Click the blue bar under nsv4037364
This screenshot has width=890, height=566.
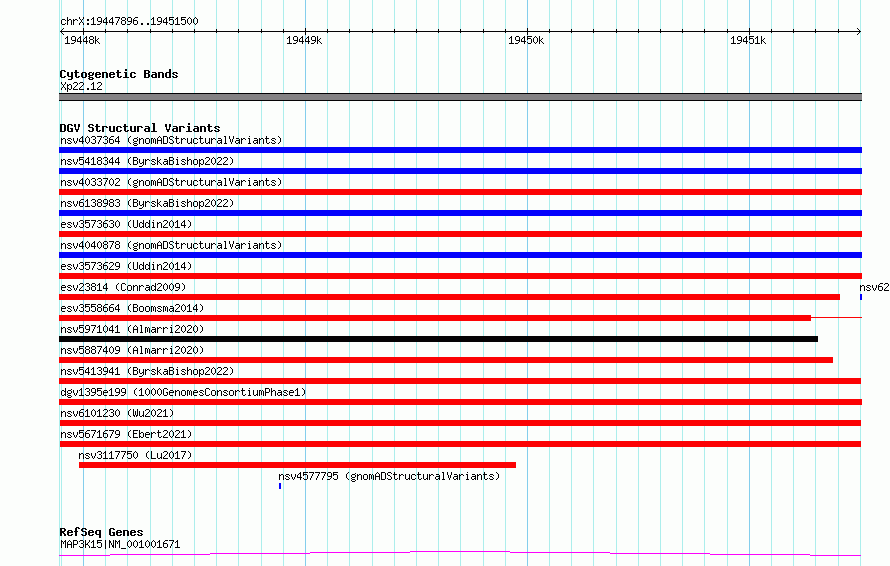click(460, 150)
